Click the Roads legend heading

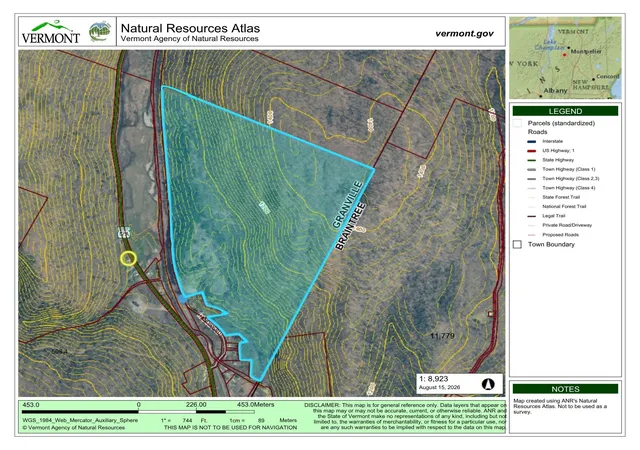coord(537,132)
